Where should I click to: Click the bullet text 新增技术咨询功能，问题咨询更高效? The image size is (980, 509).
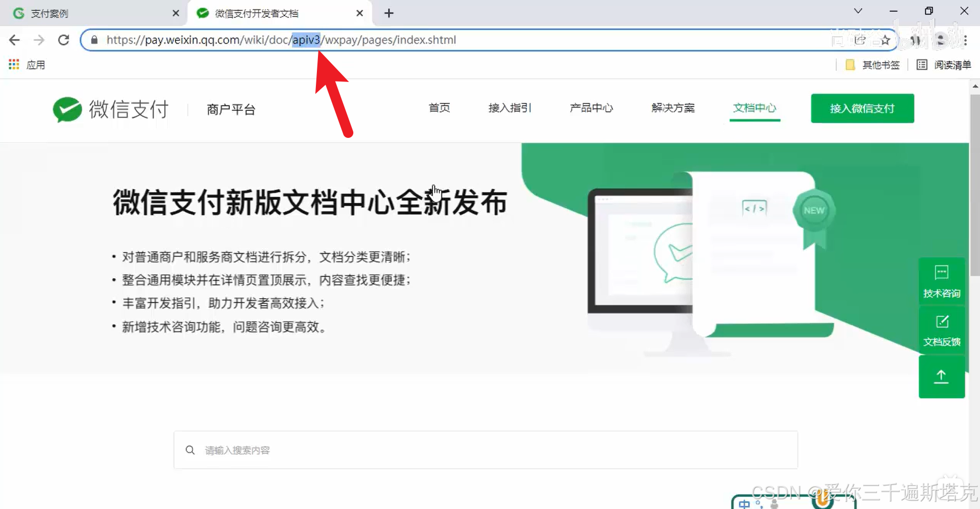224,327
